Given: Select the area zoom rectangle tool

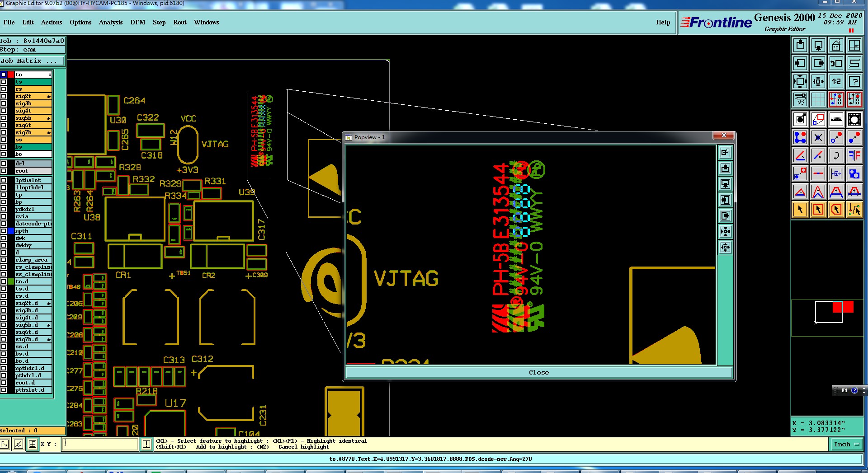Looking at the screenshot, I should click(818, 120).
